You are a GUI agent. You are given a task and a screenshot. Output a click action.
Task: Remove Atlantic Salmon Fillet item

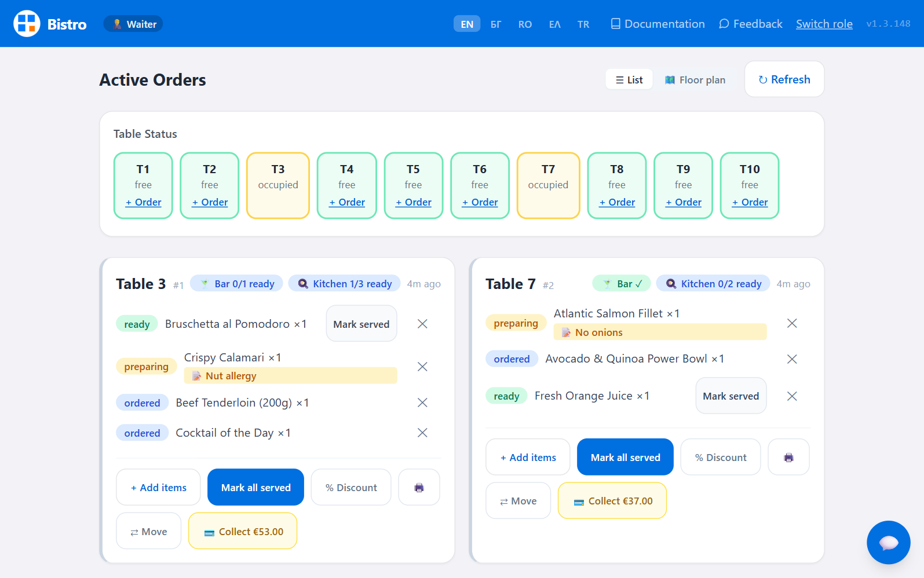(792, 323)
